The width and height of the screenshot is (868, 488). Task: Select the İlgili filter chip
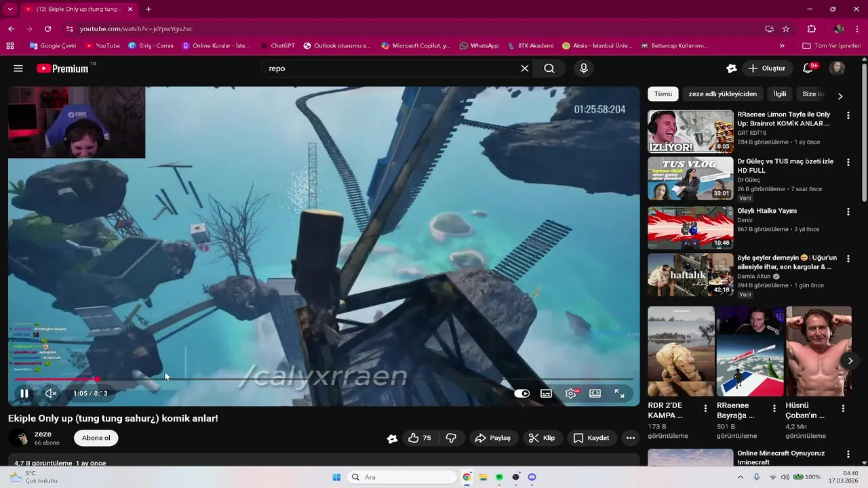[780, 94]
